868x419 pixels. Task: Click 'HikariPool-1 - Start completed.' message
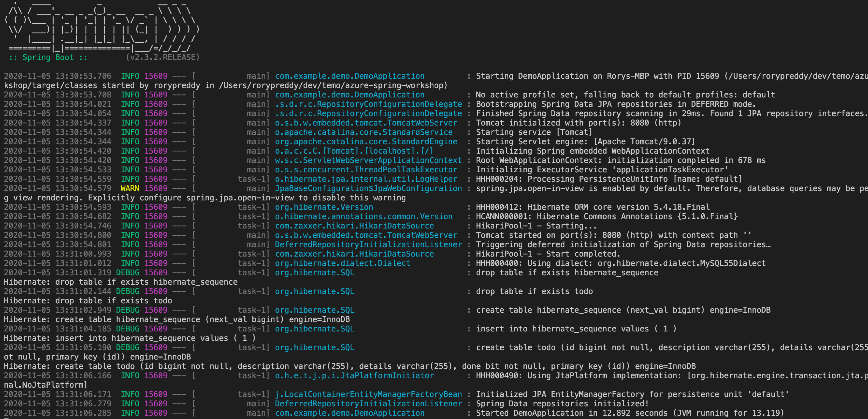coord(548,254)
